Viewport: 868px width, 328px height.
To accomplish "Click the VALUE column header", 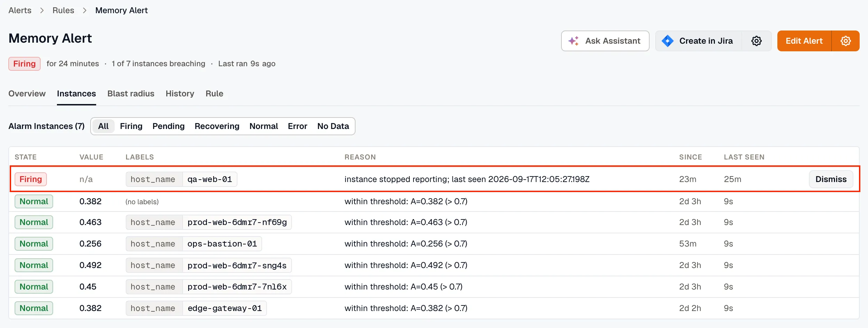I will pyautogui.click(x=91, y=157).
